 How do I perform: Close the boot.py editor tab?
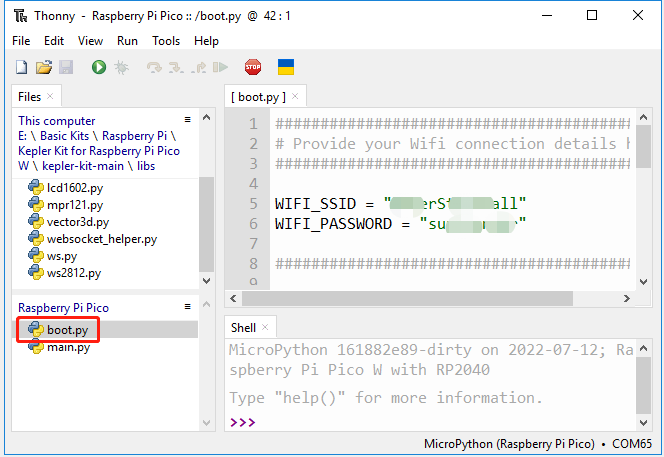295,96
